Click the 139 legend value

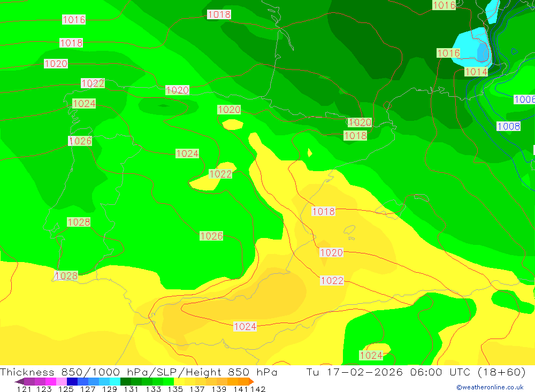tap(219, 389)
